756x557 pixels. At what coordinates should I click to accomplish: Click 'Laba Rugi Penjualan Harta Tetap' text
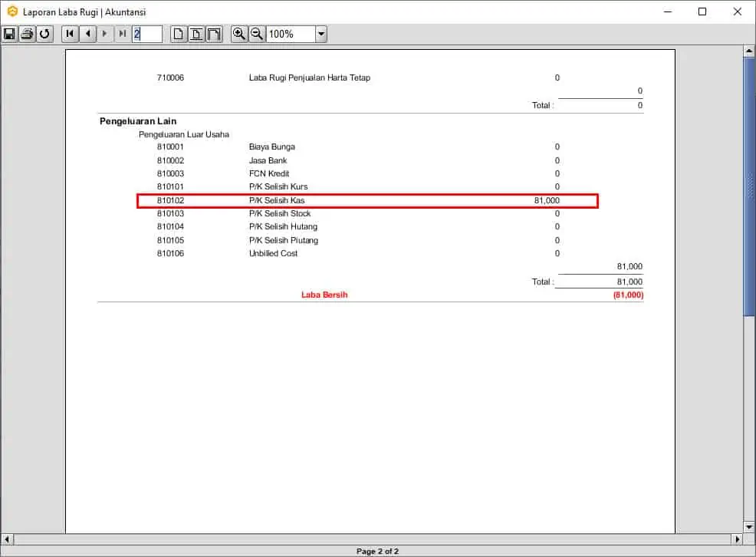310,77
